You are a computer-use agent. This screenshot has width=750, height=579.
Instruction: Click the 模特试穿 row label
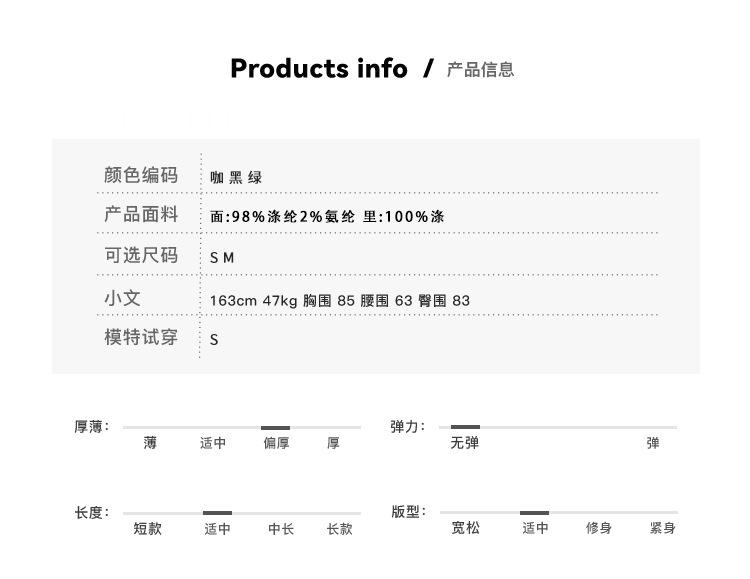tap(141, 337)
